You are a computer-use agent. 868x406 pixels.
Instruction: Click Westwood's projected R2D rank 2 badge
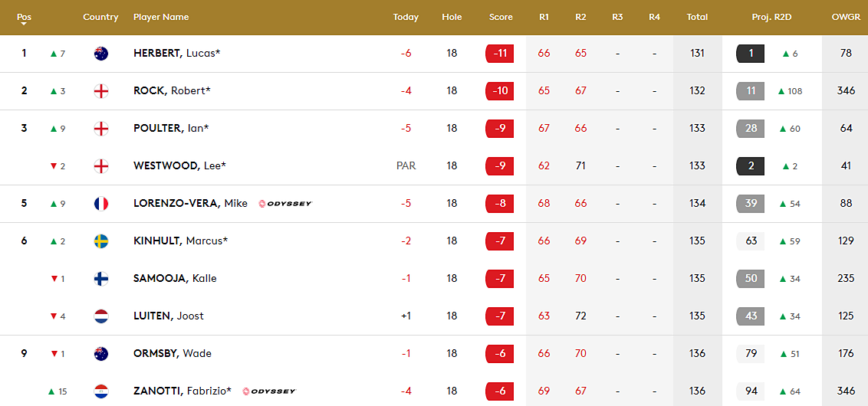[x=750, y=166]
